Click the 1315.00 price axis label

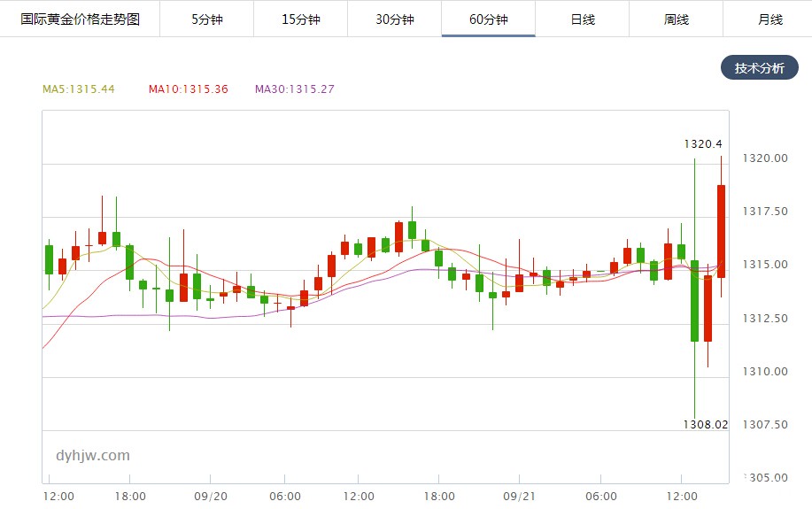click(765, 265)
